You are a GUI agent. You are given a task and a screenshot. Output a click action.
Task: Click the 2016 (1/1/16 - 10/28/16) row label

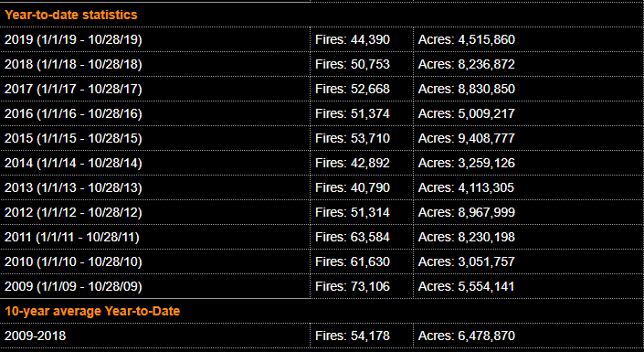[x=73, y=113]
